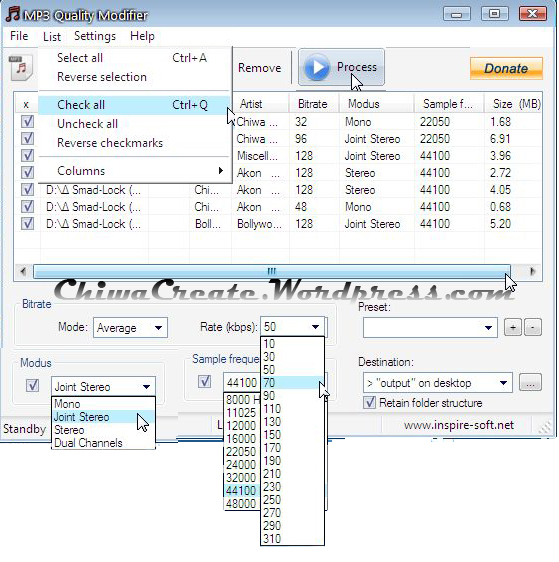Choose Check all menu entry
Viewport: 559px width, 562px height.
(134, 105)
